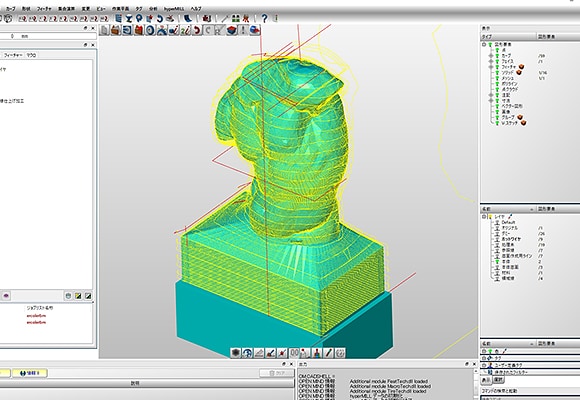580x400 pixels.
Task: Expand the カーブ tree node
Action: tap(491, 56)
